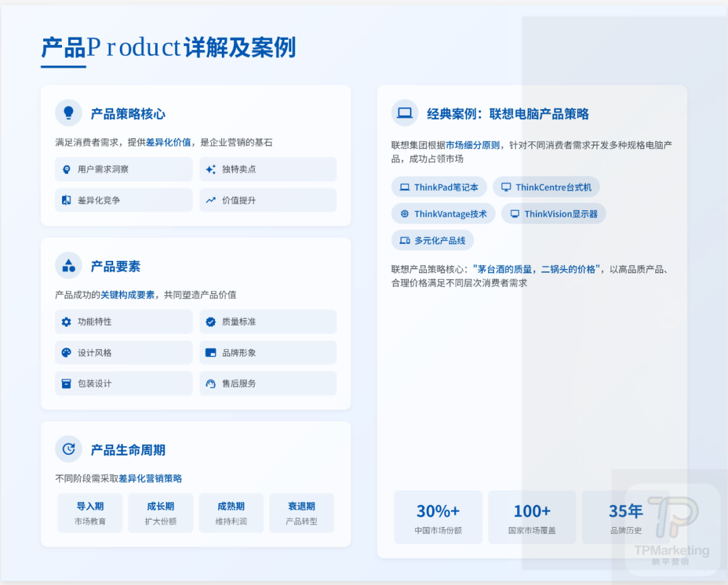Click the chip icon in ThinkVantage技术 tag
Image resolution: width=728 pixels, height=585 pixels.
(x=405, y=214)
